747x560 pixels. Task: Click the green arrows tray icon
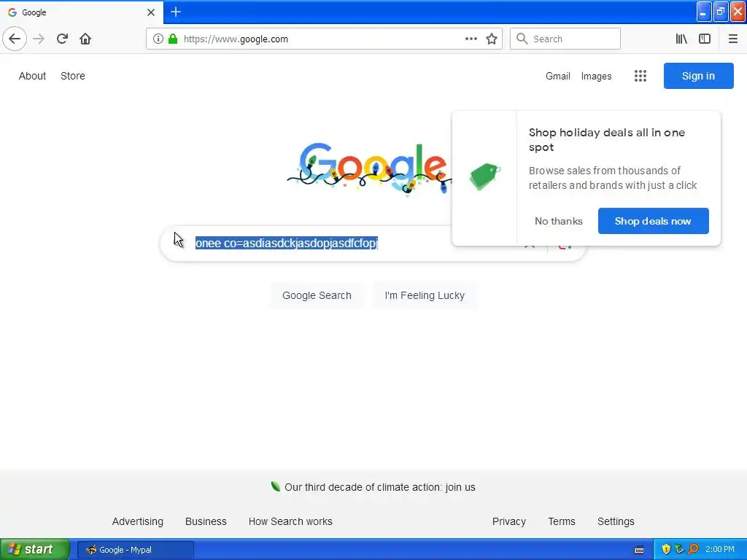point(679,549)
